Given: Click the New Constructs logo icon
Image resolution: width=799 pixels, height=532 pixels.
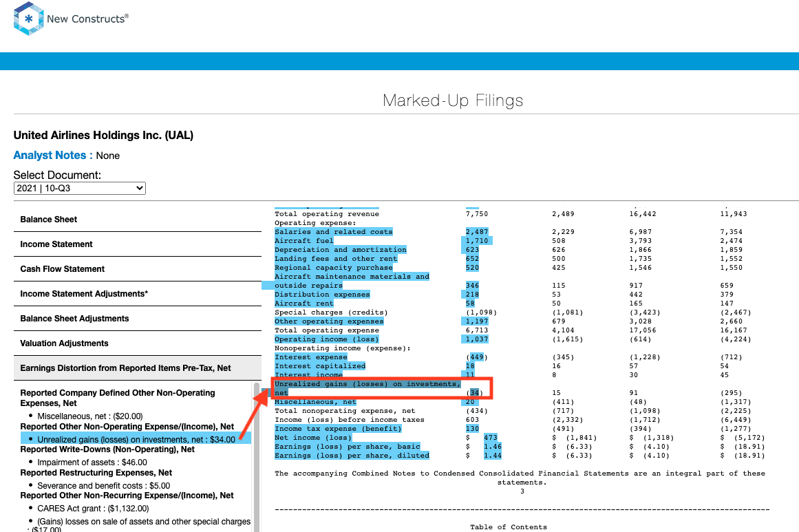Looking at the screenshot, I should 28,19.
